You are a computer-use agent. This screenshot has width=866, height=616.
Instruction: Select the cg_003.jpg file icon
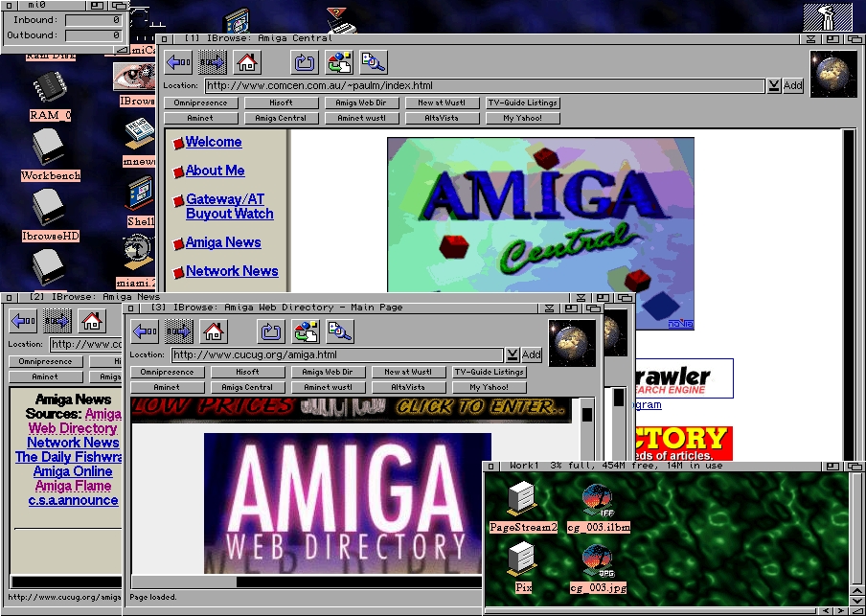click(596, 563)
